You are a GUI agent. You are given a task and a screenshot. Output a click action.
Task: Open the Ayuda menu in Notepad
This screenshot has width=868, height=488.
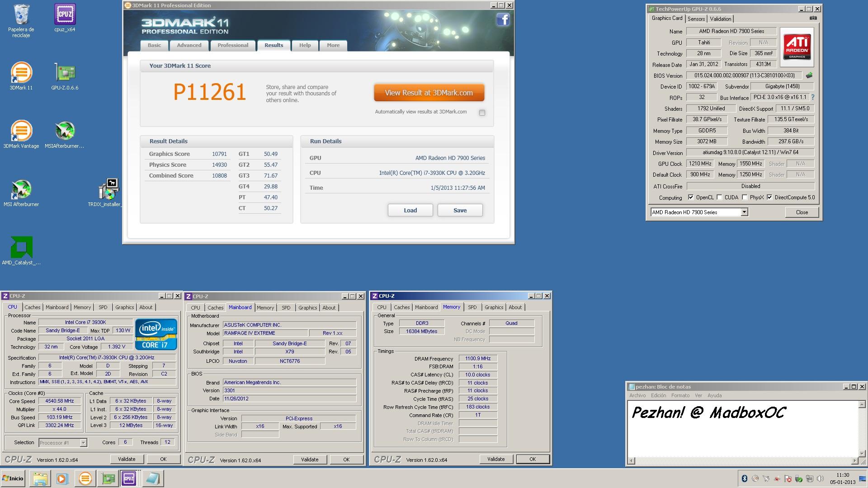(714, 395)
